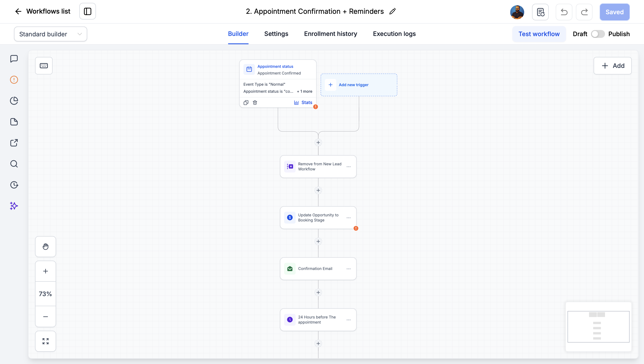This screenshot has height=364, width=644.
Task: Click Add new trigger
Action: coord(359,85)
